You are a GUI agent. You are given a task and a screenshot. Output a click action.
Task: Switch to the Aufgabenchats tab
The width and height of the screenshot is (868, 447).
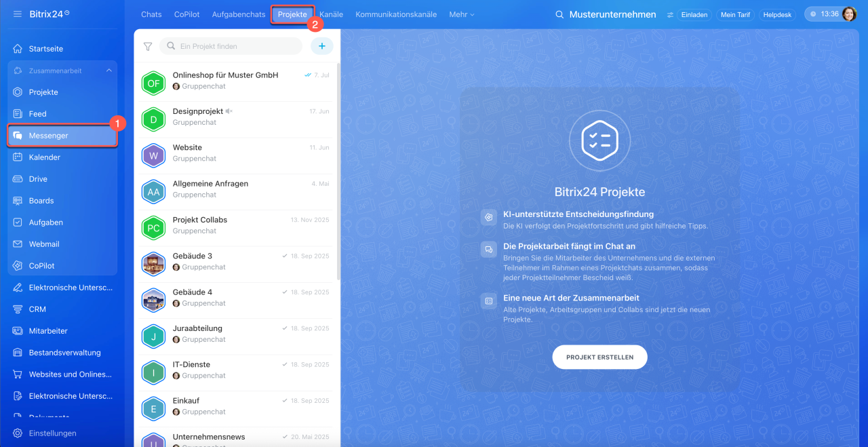239,14
